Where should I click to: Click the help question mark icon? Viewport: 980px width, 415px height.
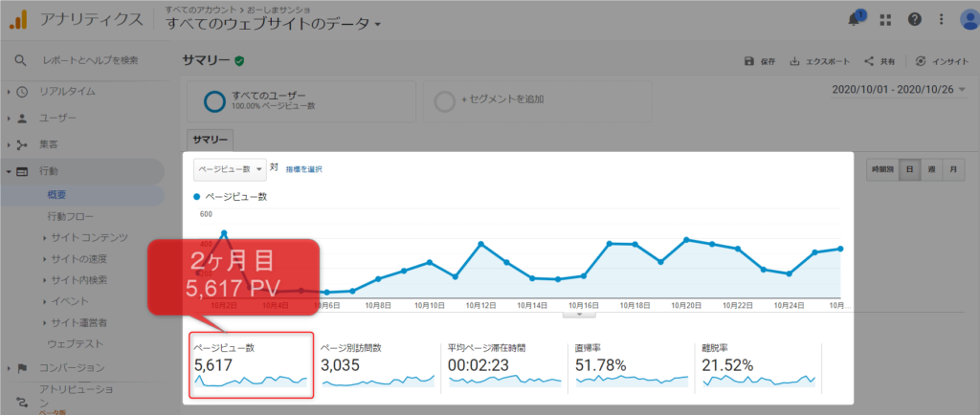click(x=914, y=20)
